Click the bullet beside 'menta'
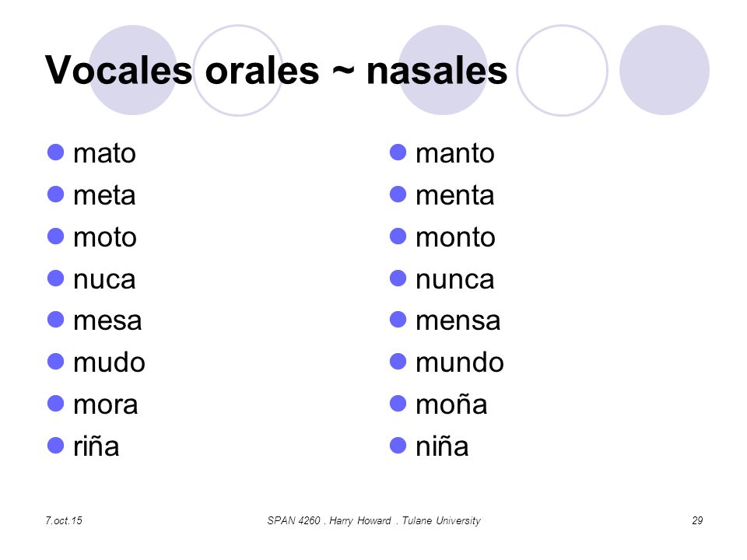Viewport: 747px width, 560px height. point(398,194)
